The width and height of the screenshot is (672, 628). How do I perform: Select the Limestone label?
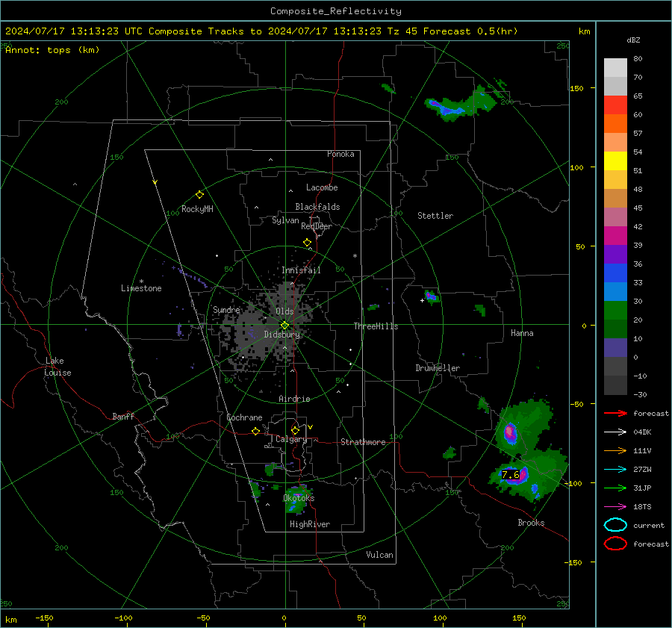141,288
